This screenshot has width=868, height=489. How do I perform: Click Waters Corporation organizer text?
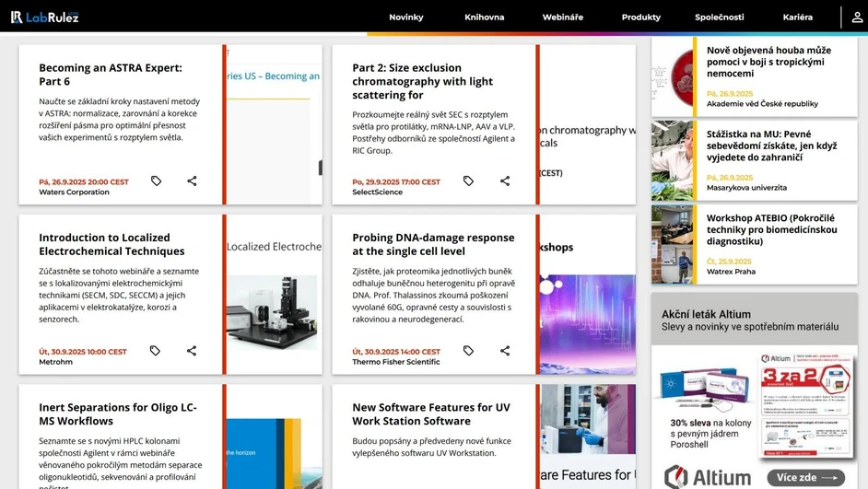coord(75,192)
